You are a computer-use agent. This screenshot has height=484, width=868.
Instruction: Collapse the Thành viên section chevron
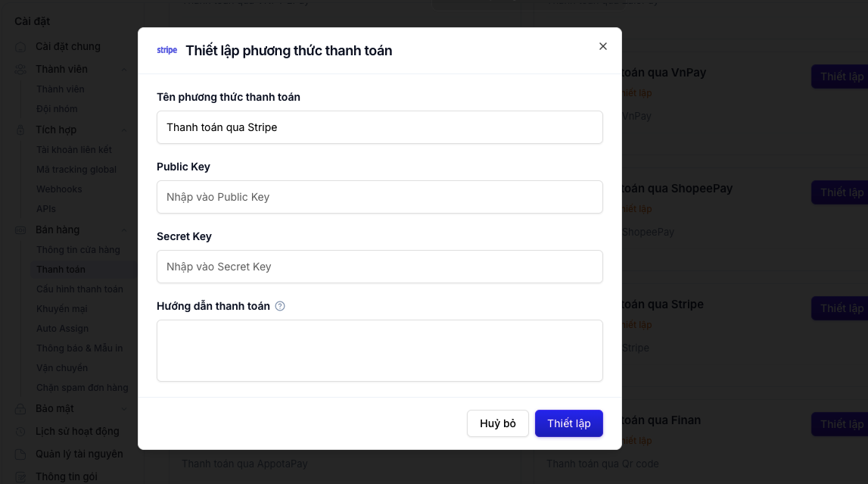click(x=124, y=70)
